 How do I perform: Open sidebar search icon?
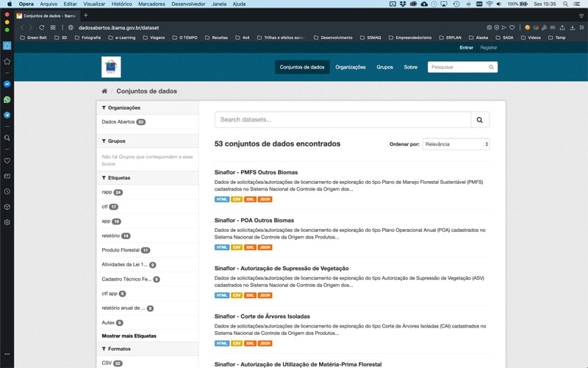tap(7, 138)
